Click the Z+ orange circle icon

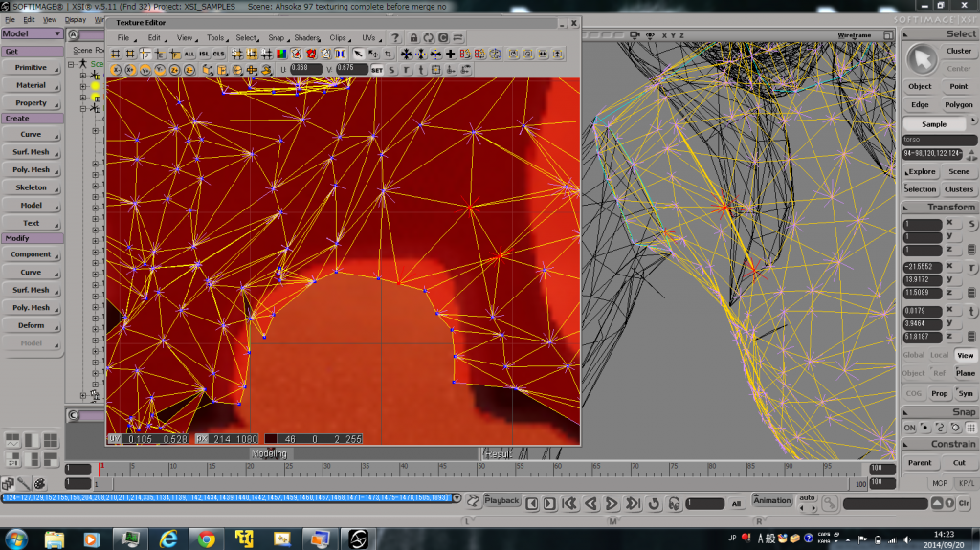(x=175, y=70)
